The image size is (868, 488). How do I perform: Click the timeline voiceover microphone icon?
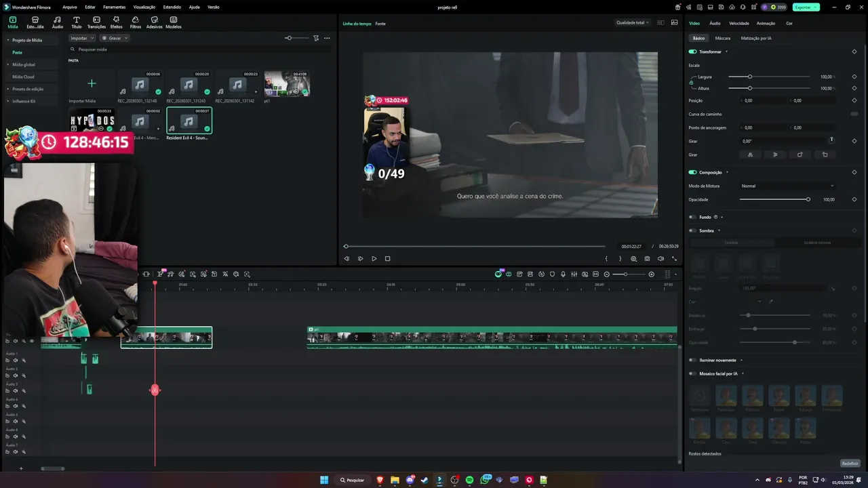pyautogui.click(x=563, y=274)
